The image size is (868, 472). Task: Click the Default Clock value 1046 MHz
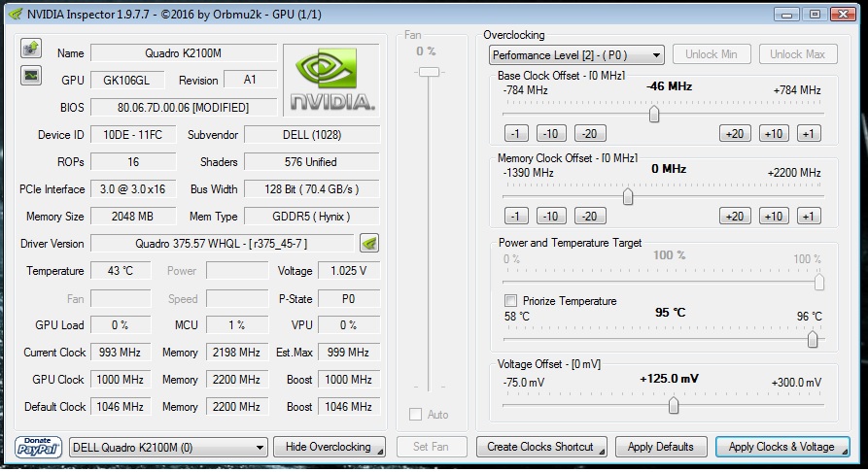(x=121, y=407)
